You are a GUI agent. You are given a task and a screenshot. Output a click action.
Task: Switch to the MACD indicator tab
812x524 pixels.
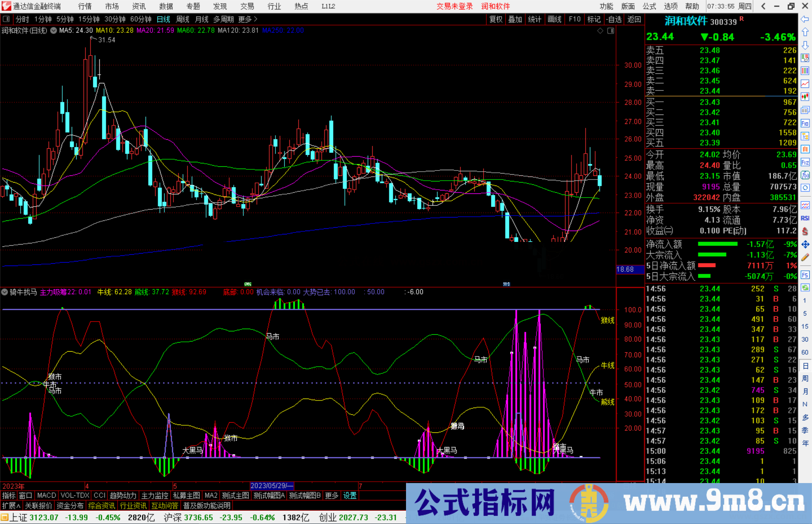[x=46, y=495]
